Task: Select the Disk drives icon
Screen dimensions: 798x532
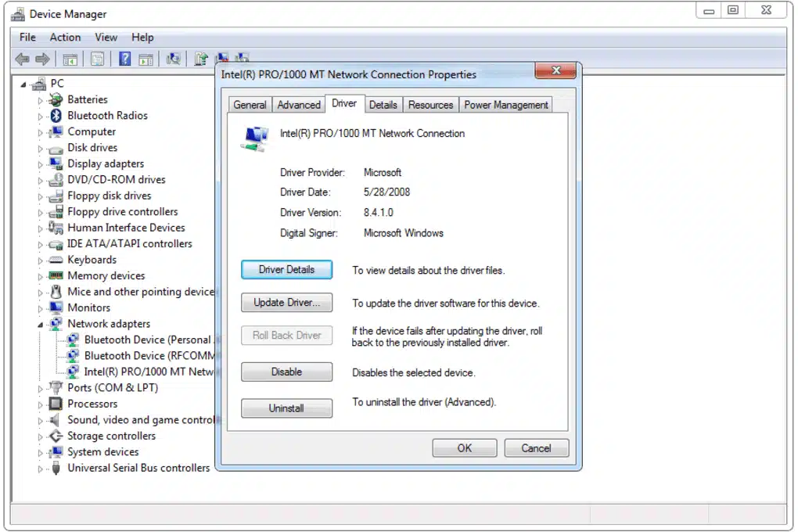Action: 56,149
